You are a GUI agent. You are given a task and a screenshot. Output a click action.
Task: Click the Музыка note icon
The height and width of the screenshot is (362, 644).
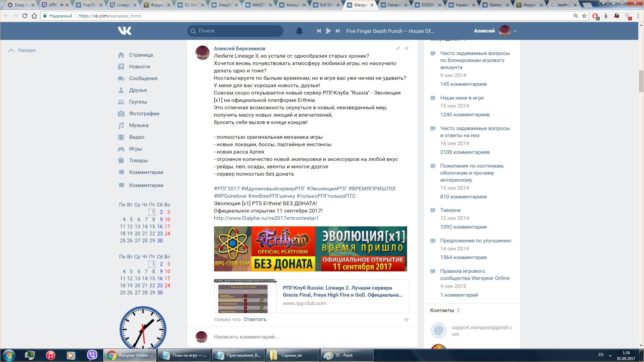click(121, 125)
